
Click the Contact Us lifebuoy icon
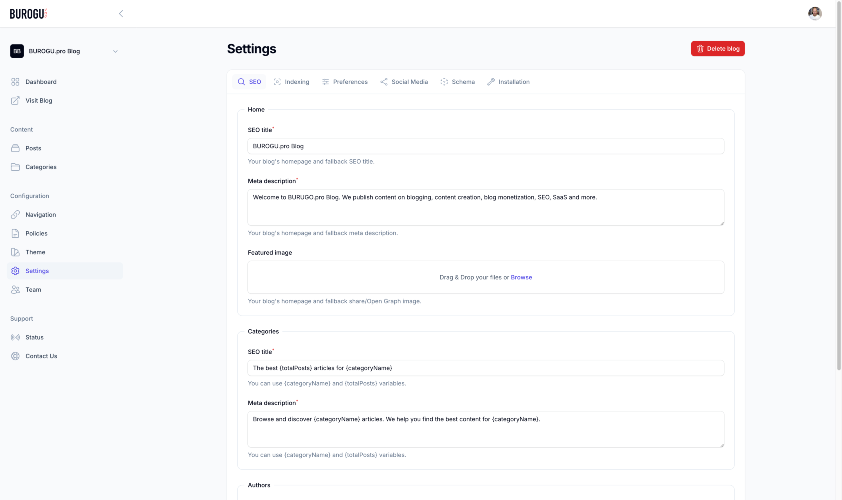(x=15, y=356)
